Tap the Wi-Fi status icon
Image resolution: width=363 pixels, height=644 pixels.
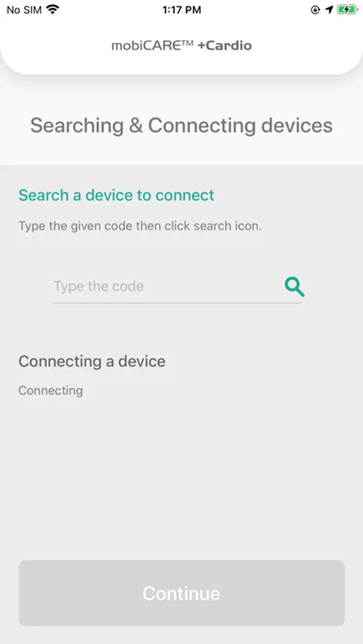pos(52,10)
